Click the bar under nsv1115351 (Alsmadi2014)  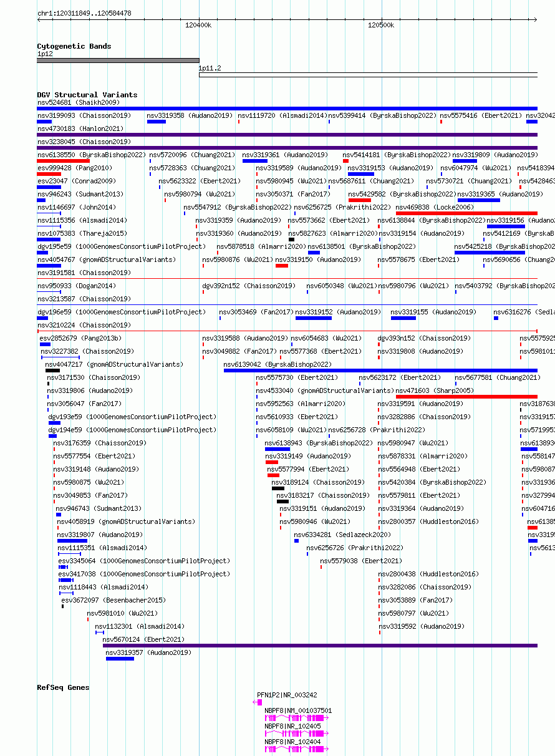click(69, 554)
